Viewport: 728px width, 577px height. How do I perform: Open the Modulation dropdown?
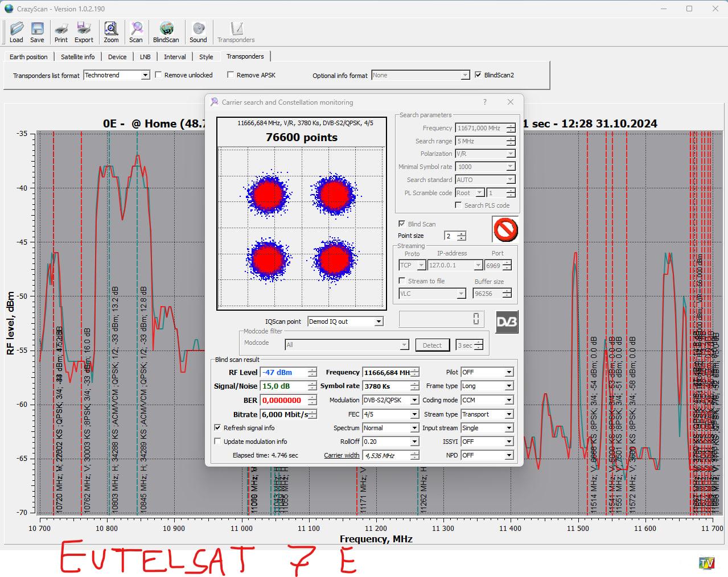click(x=414, y=401)
